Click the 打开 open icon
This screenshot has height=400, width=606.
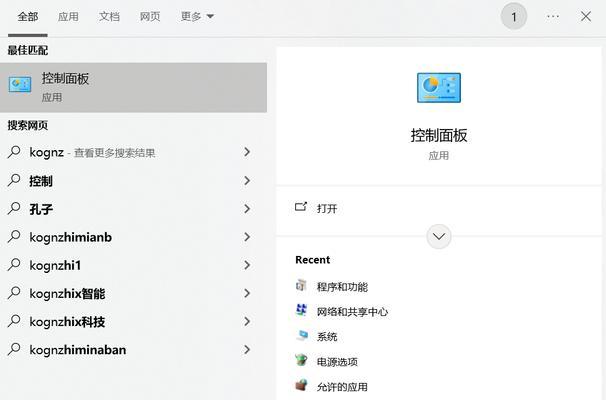[x=301, y=207]
